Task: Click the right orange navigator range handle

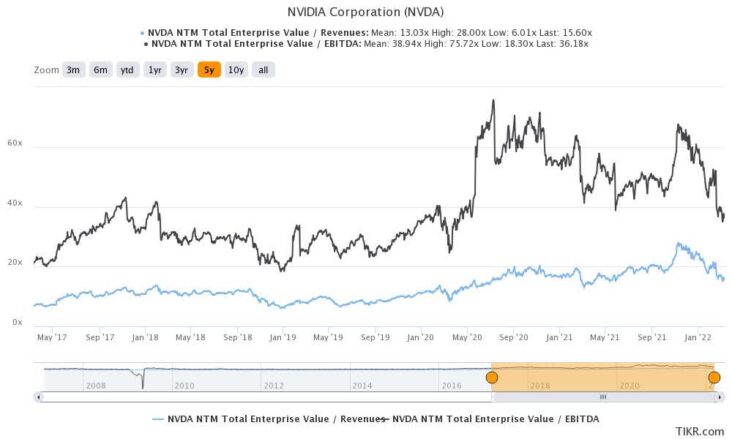Action: (714, 377)
